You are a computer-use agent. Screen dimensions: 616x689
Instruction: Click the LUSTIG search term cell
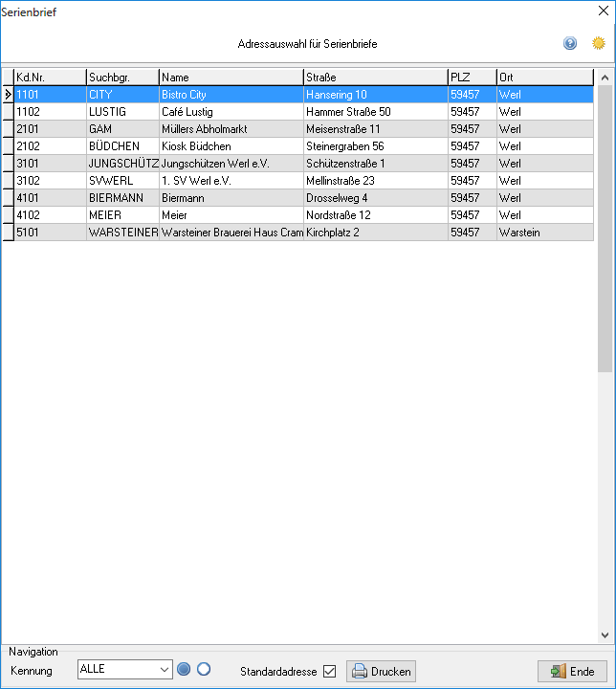click(122, 112)
